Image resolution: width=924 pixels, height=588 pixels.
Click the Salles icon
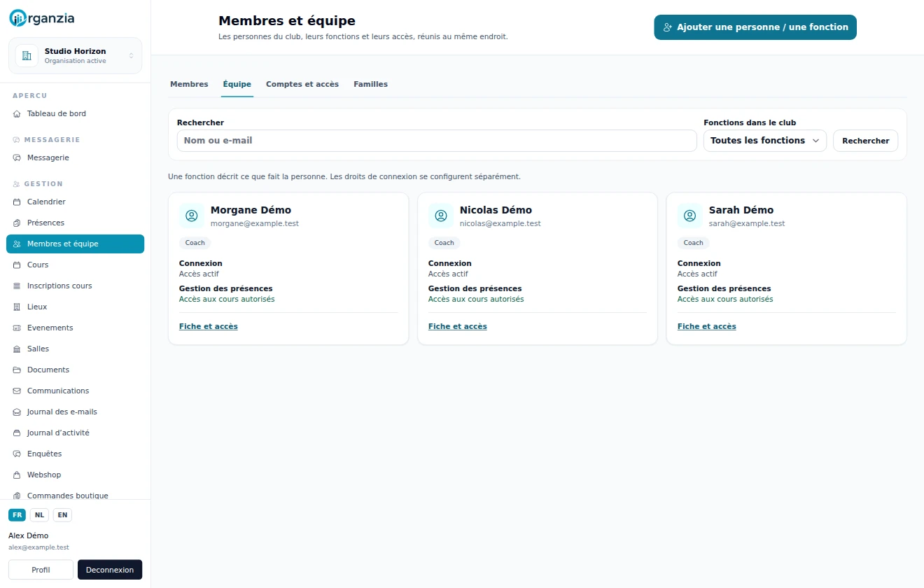17,349
